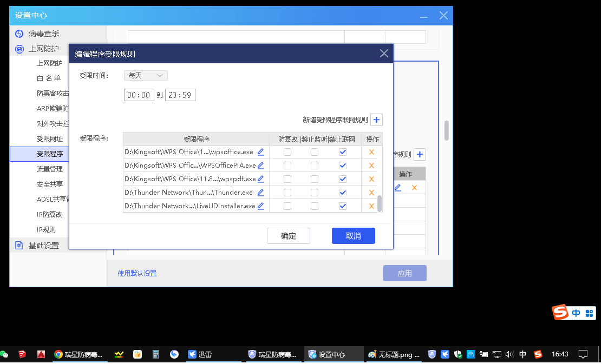Click the restricted programs list scrollbar
The image size is (602, 364).
(x=379, y=203)
